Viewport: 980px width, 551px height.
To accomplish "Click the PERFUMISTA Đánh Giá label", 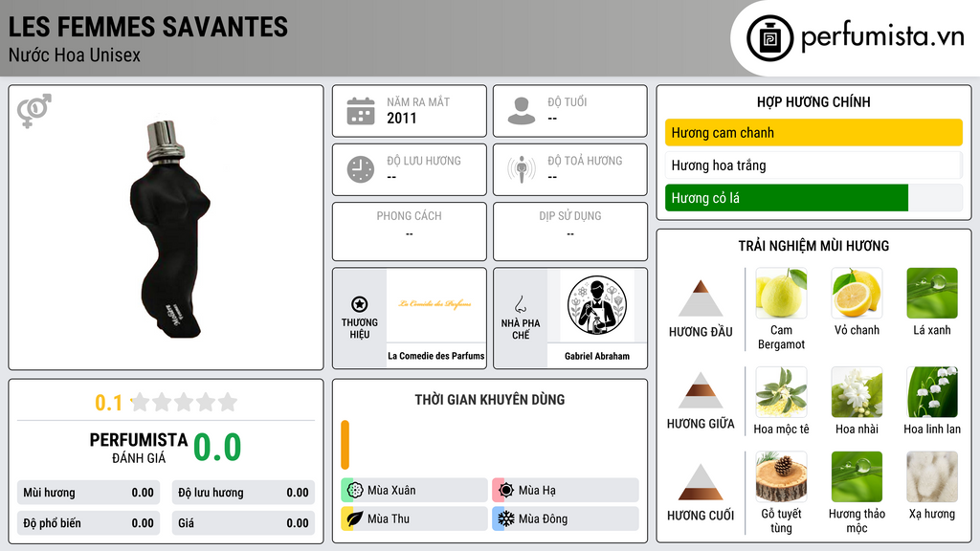I will [139, 448].
